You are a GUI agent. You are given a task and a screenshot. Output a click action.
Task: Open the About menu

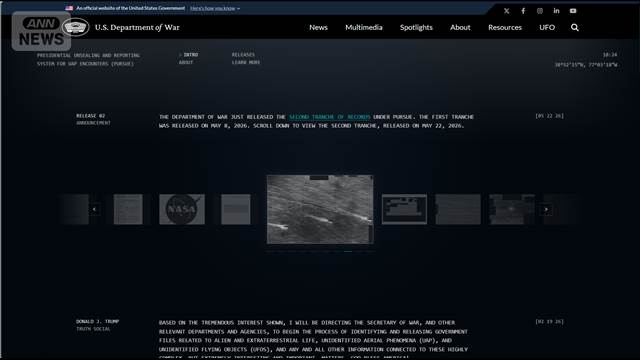tap(460, 27)
